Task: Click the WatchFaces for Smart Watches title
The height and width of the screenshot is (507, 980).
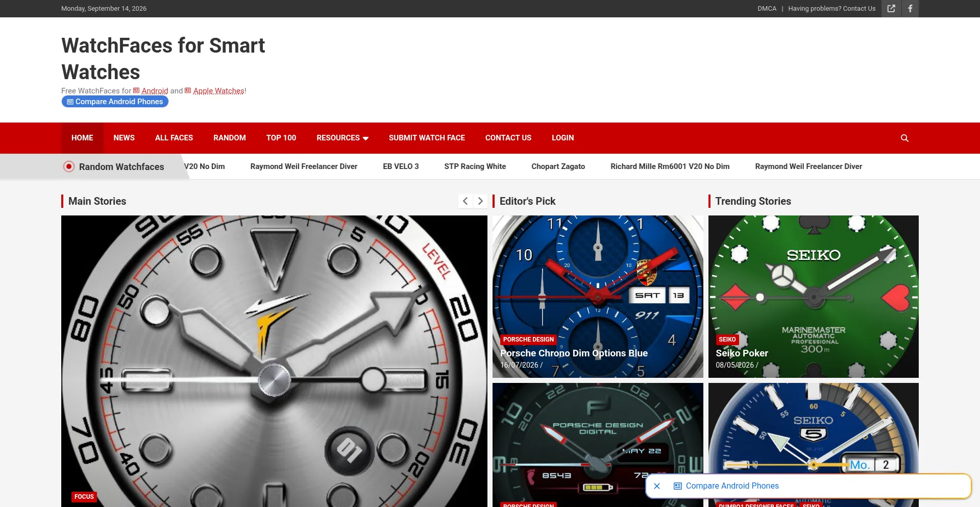Action: [163, 59]
